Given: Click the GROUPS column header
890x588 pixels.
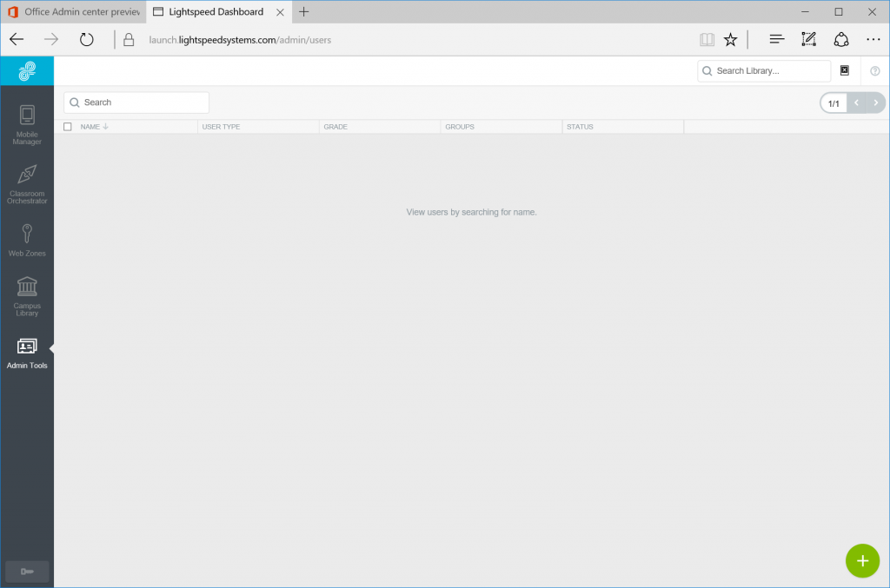Looking at the screenshot, I should [x=460, y=127].
